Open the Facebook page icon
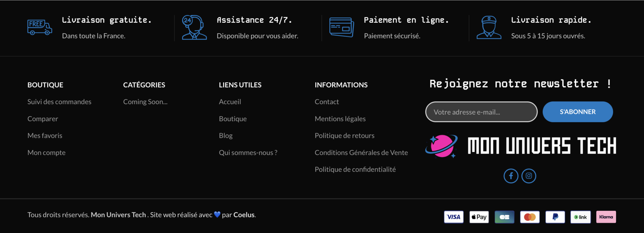Viewport: 644px width, 233px height. (x=511, y=176)
